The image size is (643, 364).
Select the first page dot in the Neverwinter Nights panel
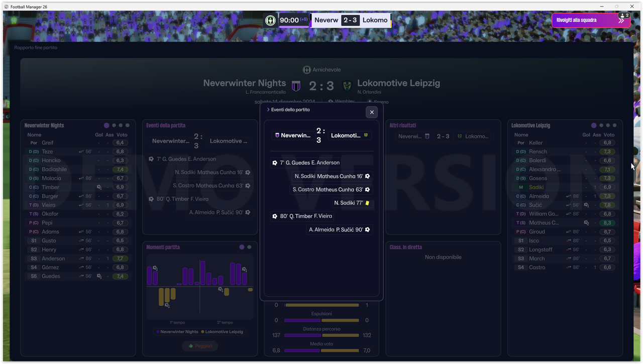click(x=106, y=126)
